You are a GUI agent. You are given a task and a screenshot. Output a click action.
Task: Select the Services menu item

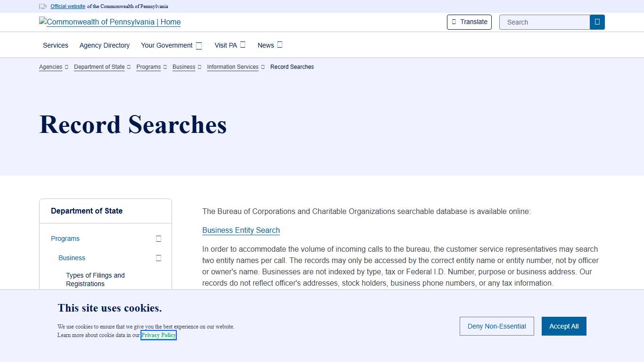coord(55,45)
